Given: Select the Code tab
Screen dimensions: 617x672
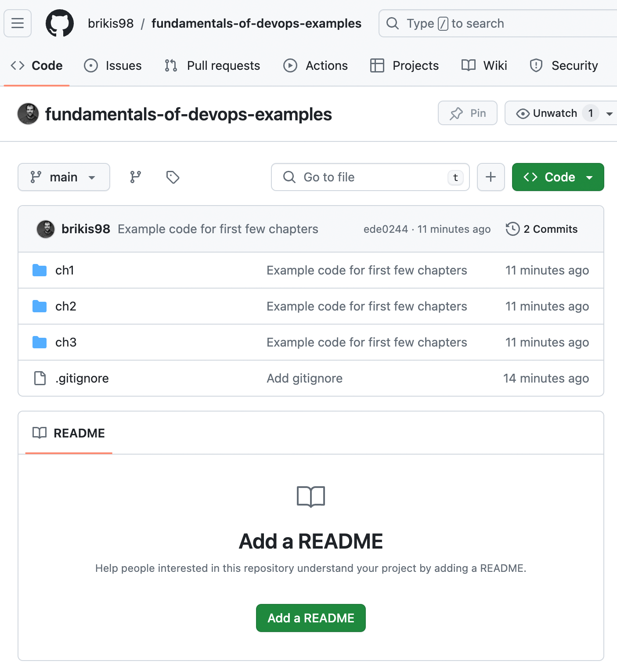Looking at the screenshot, I should tap(36, 65).
